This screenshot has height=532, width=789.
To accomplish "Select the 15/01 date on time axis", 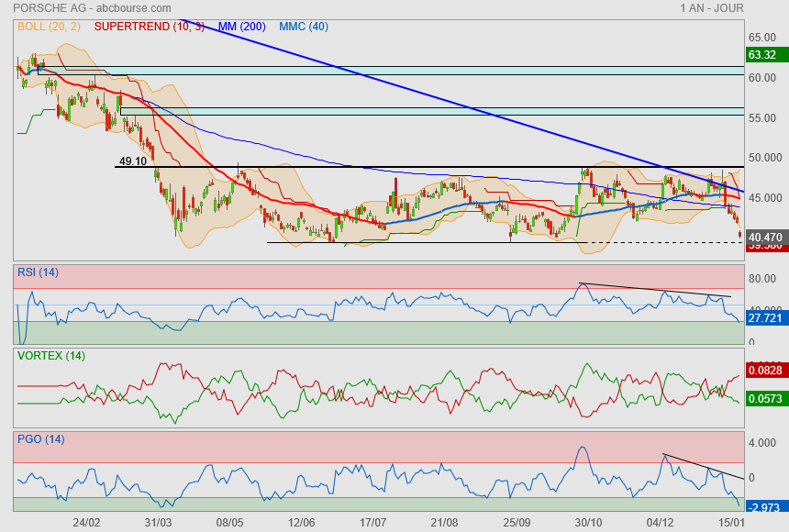I will point(730,523).
